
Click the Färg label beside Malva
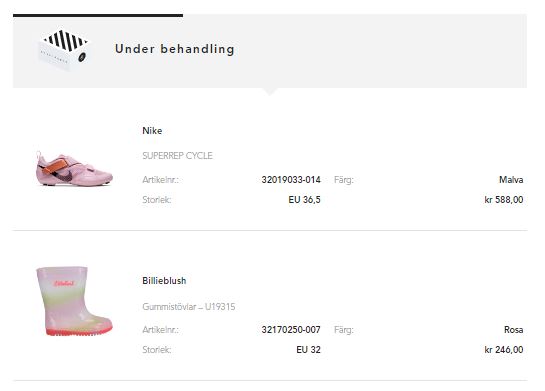344,180
